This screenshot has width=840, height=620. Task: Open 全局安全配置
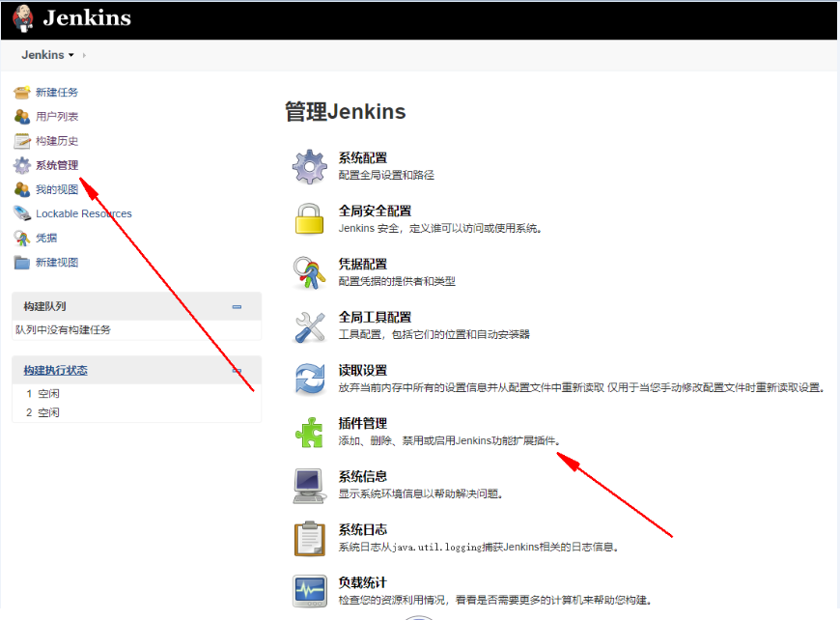pos(375,211)
